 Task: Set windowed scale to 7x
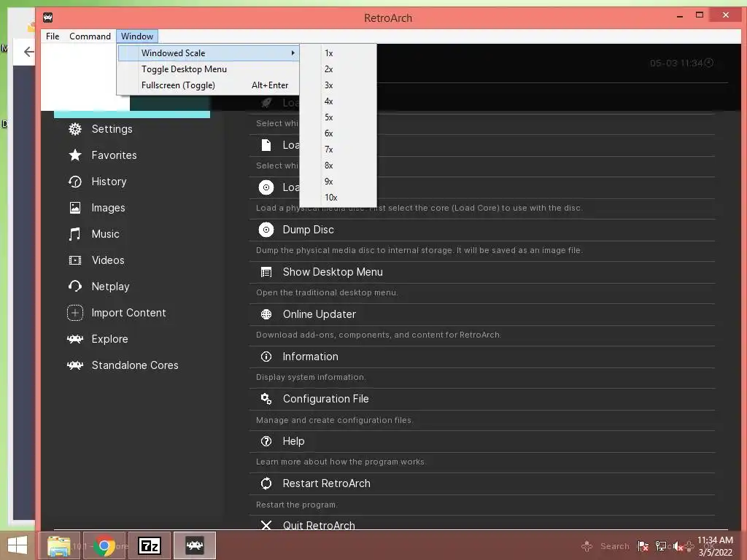pyautogui.click(x=338, y=149)
